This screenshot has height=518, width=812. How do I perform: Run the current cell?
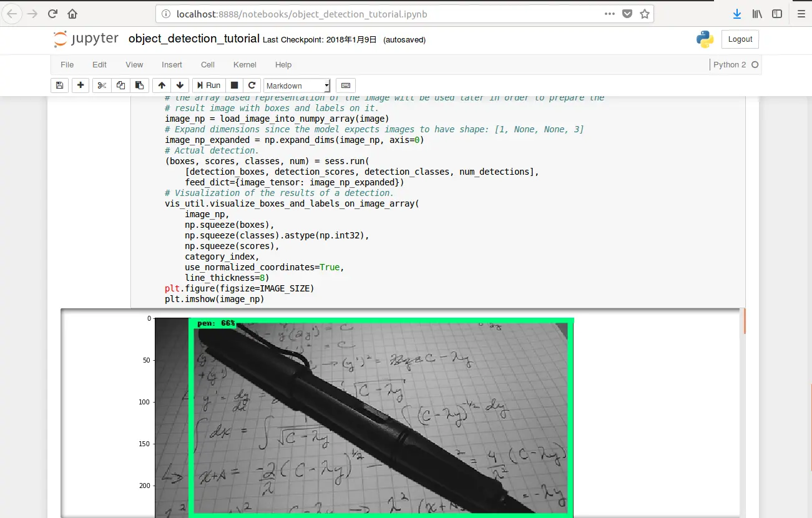pyautogui.click(x=208, y=86)
